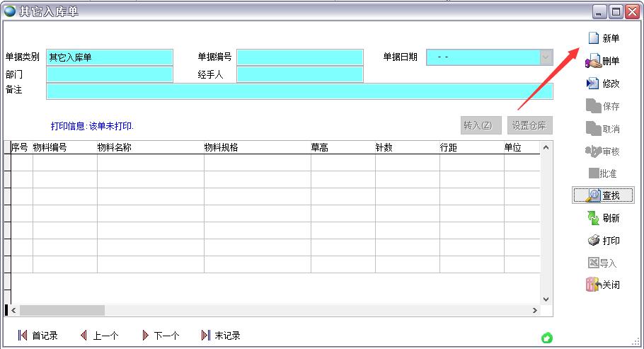Go to previous record 上一个
The height and width of the screenshot is (349, 644).
pos(99,336)
